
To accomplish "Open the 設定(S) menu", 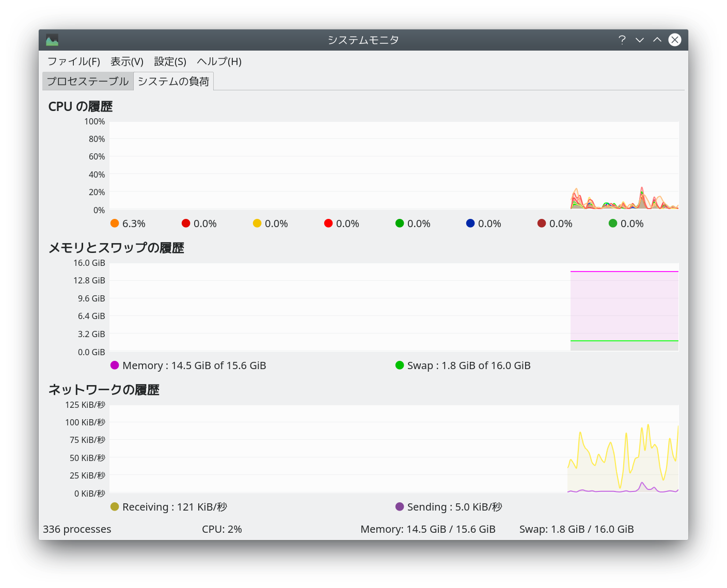I will click(x=170, y=61).
